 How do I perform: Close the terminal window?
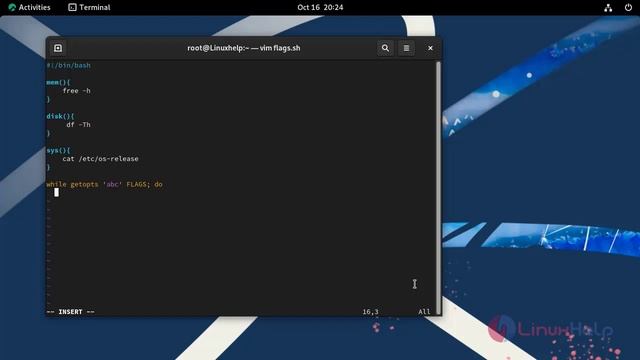click(430, 48)
